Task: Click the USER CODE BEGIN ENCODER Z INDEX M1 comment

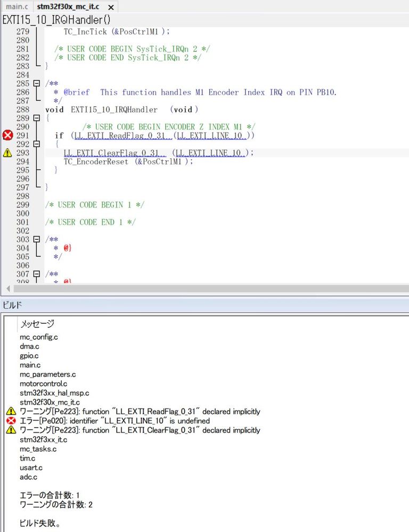Action: [x=168, y=127]
